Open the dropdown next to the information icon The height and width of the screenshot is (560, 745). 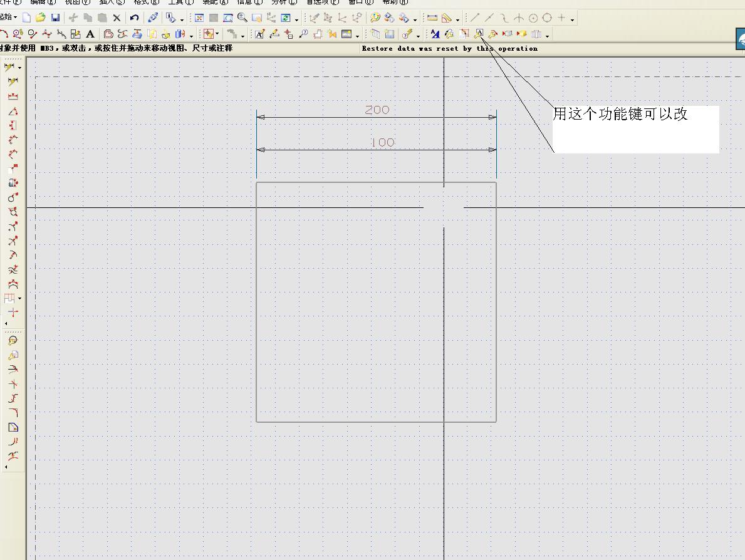(x=182, y=19)
